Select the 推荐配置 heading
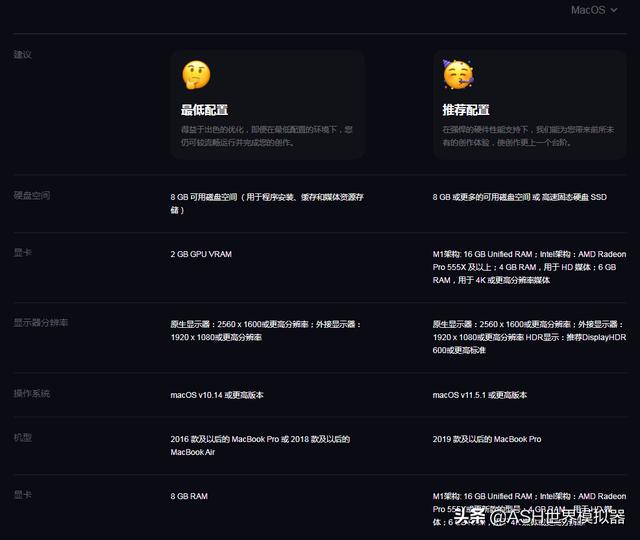The height and width of the screenshot is (540, 640). pos(466,110)
